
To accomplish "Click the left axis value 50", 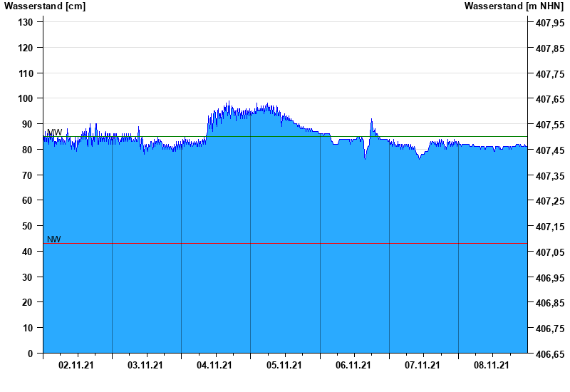I will point(28,226).
